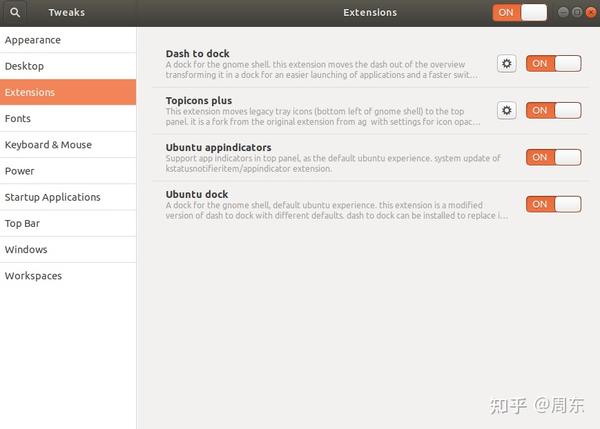
Task: Switch off Ubuntu appindicators extension
Action: 553,157
